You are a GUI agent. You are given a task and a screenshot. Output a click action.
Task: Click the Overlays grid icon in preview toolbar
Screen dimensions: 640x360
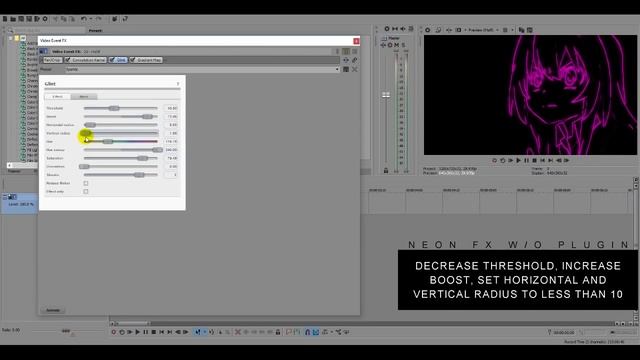click(x=505, y=30)
